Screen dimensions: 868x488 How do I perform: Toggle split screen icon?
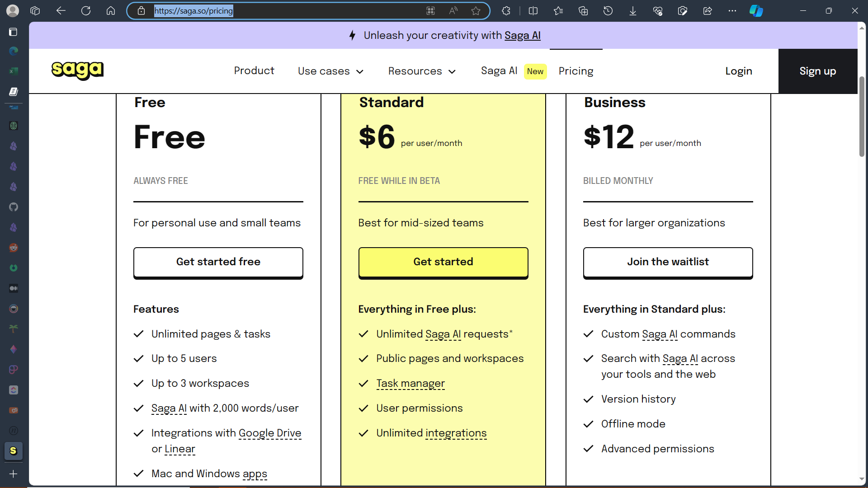[x=533, y=11]
